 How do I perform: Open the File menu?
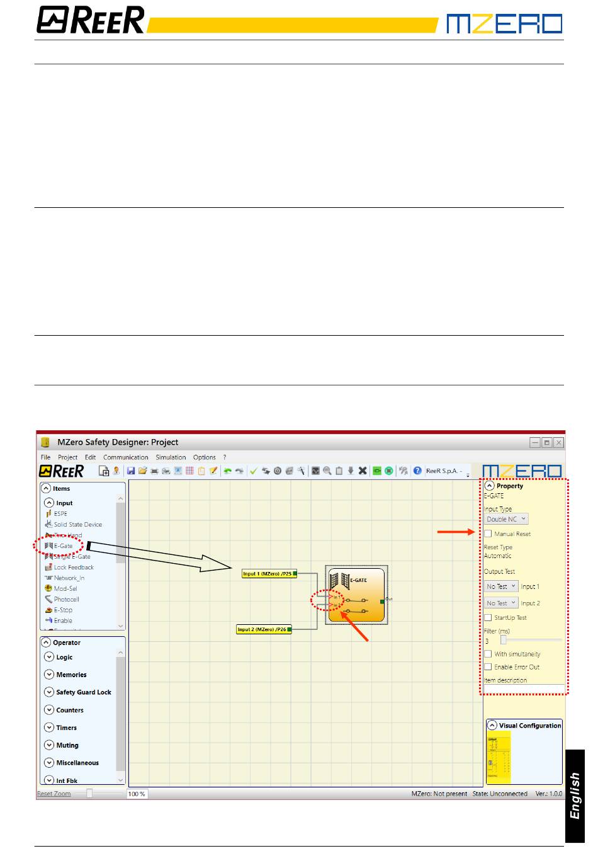click(x=45, y=457)
